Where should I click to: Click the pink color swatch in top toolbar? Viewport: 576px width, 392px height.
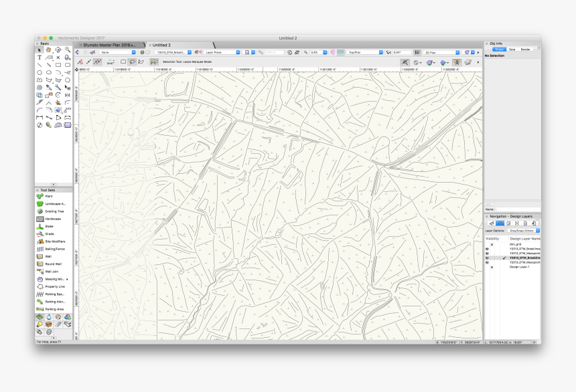[333, 52]
